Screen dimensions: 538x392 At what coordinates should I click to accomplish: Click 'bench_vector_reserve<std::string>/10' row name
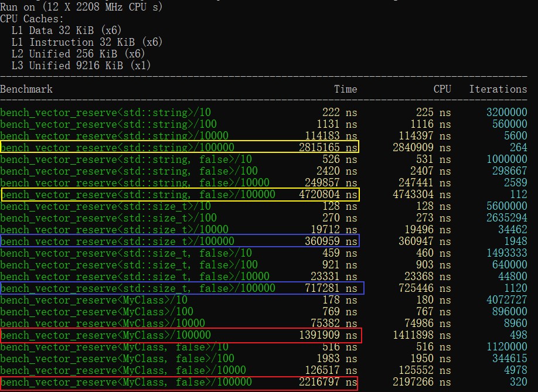[x=105, y=113]
